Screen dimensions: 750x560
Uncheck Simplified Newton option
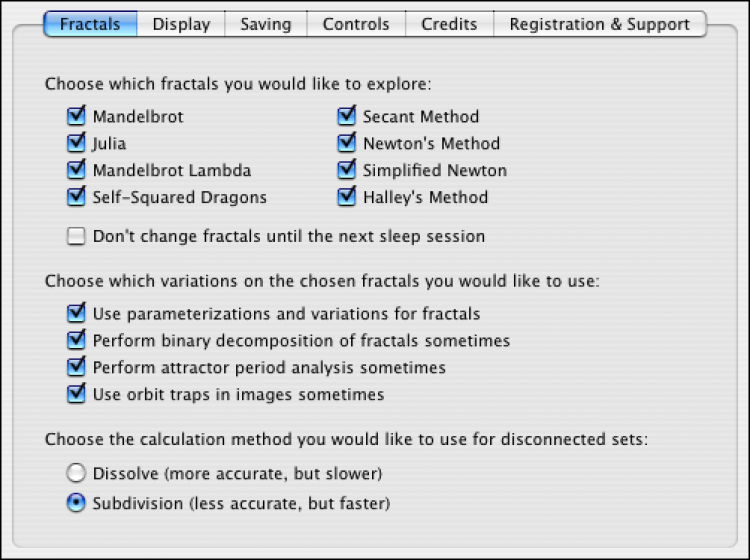point(347,171)
